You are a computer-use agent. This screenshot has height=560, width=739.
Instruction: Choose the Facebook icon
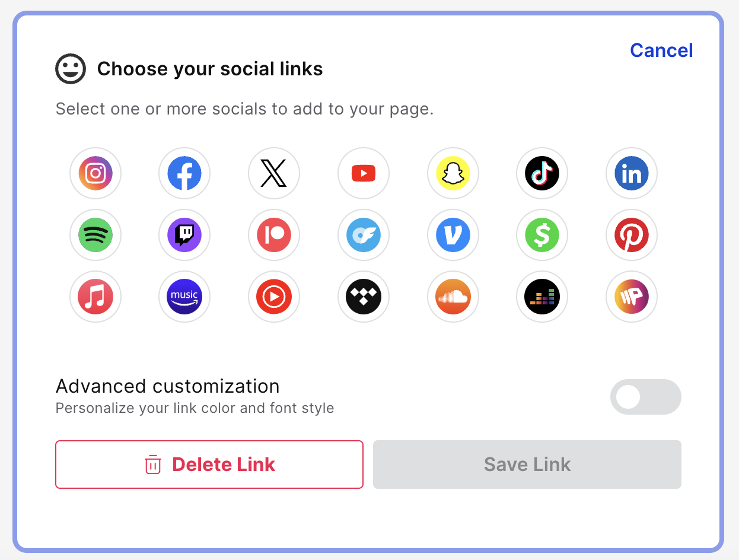(x=184, y=173)
